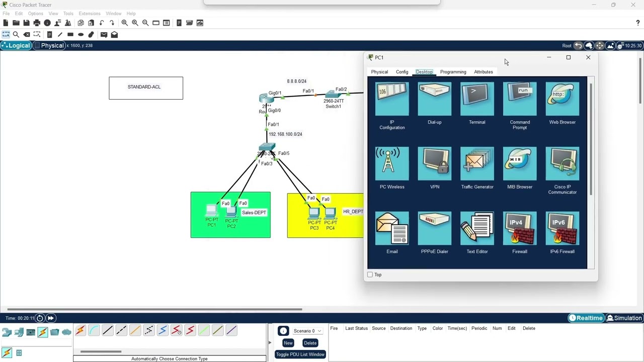Select the Draw Ellipse tool
The image size is (644, 362).
pos(80,35)
